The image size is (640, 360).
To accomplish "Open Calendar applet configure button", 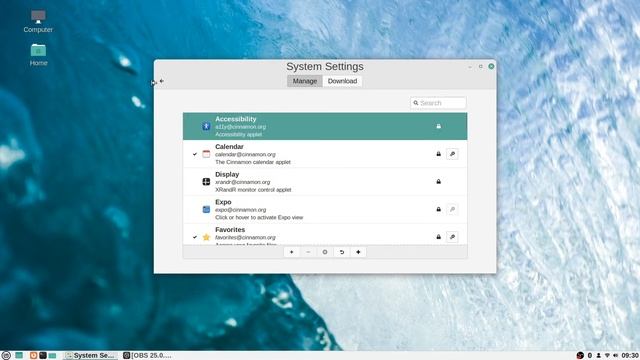I will pyautogui.click(x=452, y=154).
